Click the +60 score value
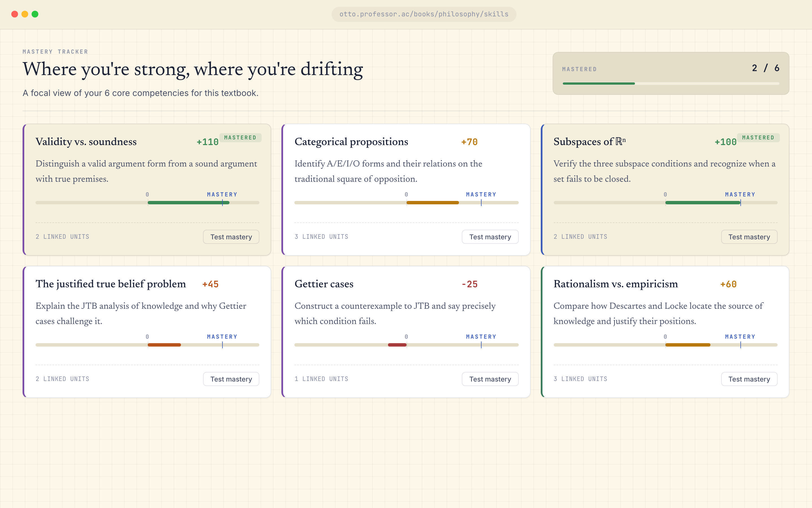The height and width of the screenshot is (508, 812). click(728, 284)
